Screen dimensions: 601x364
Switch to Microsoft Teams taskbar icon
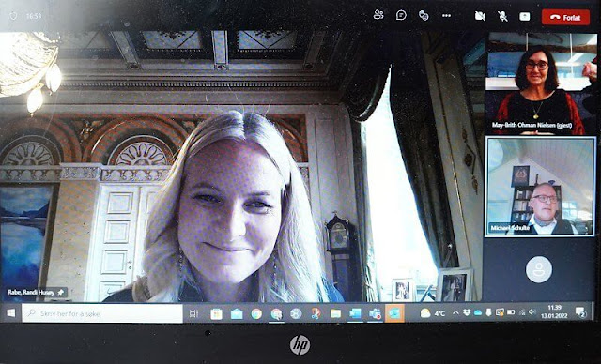point(375,314)
